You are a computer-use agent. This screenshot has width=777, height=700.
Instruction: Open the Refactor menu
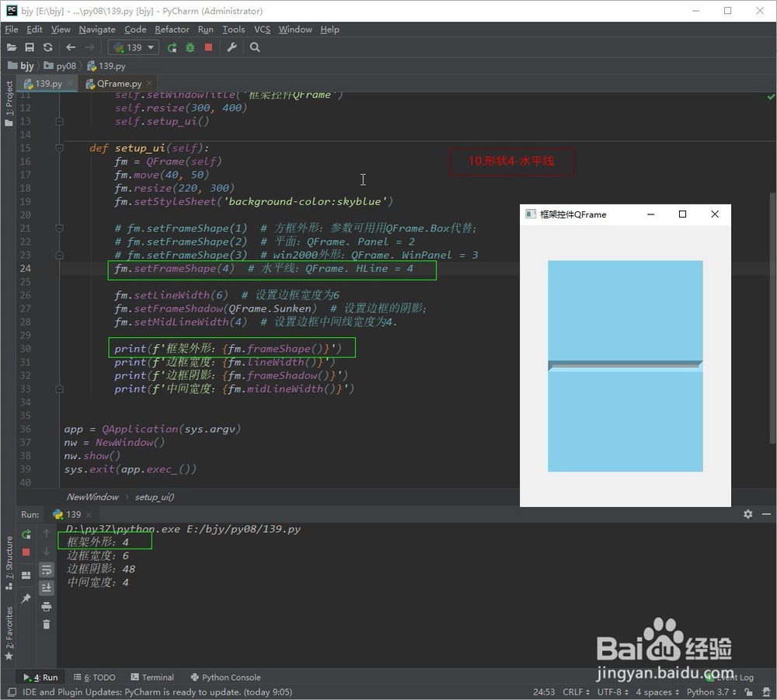pyautogui.click(x=172, y=30)
